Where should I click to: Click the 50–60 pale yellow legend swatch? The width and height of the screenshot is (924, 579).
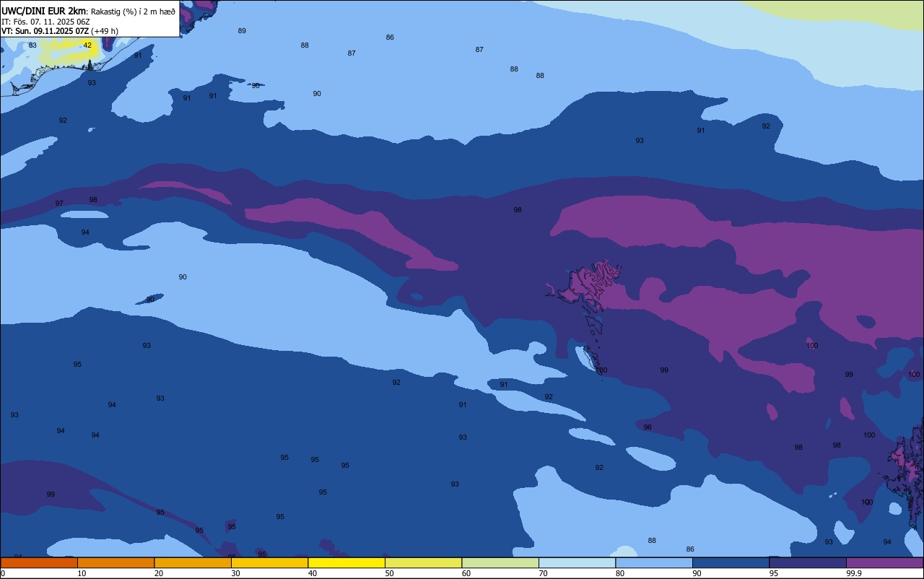coord(423,562)
